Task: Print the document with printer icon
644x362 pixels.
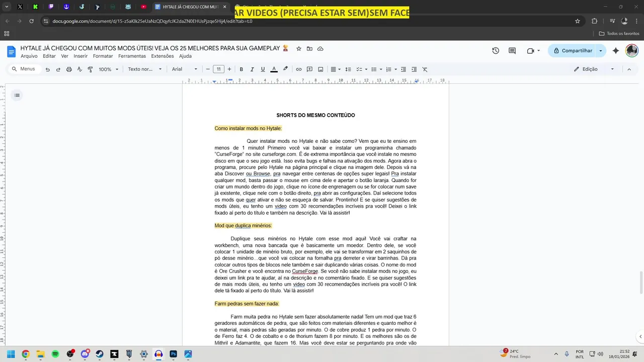Action: click(x=69, y=69)
